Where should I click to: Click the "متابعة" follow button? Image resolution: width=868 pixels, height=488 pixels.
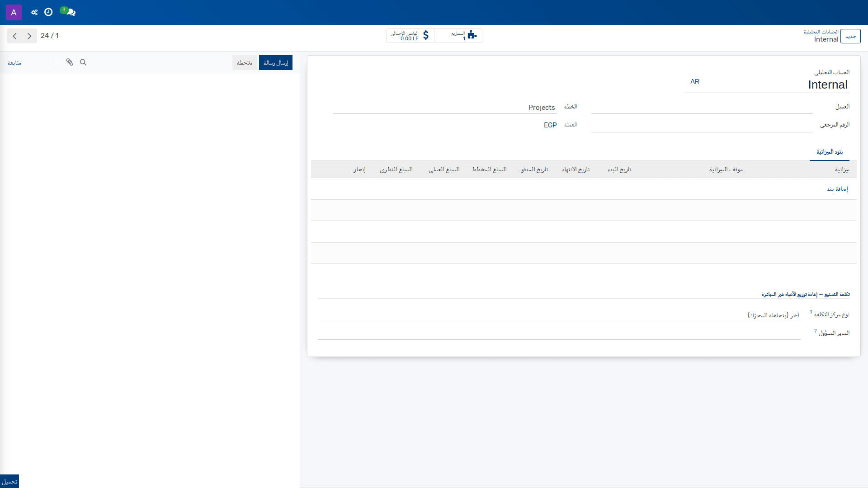coord(14,63)
